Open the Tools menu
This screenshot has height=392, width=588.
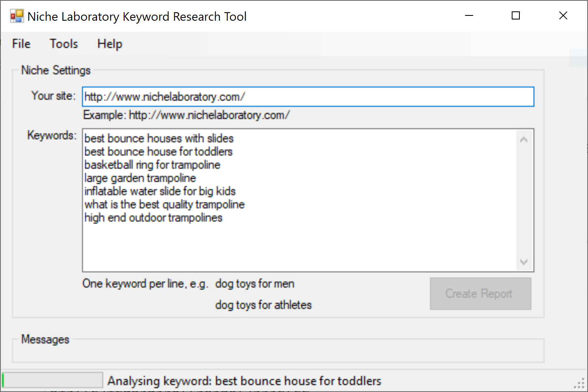64,43
